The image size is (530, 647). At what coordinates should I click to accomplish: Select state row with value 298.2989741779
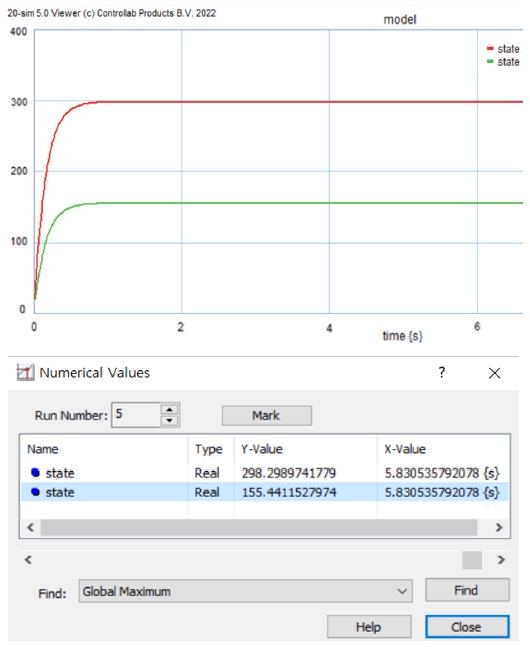[264, 472]
